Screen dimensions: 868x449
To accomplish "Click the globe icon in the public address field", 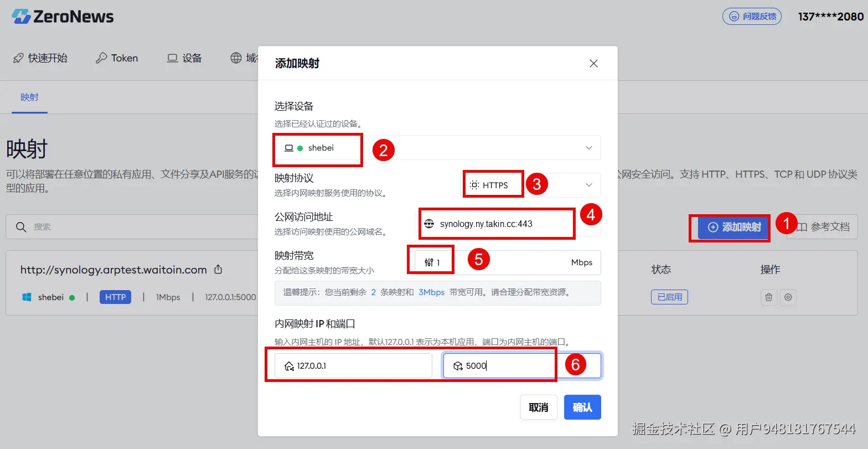I will coord(429,224).
